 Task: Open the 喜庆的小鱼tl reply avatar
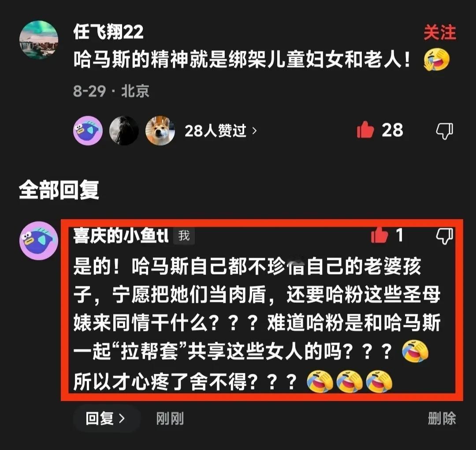38,240
